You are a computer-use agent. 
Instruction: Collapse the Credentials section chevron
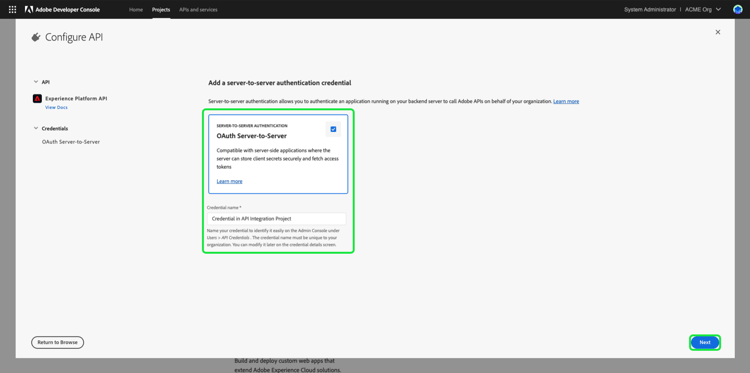click(36, 129)
